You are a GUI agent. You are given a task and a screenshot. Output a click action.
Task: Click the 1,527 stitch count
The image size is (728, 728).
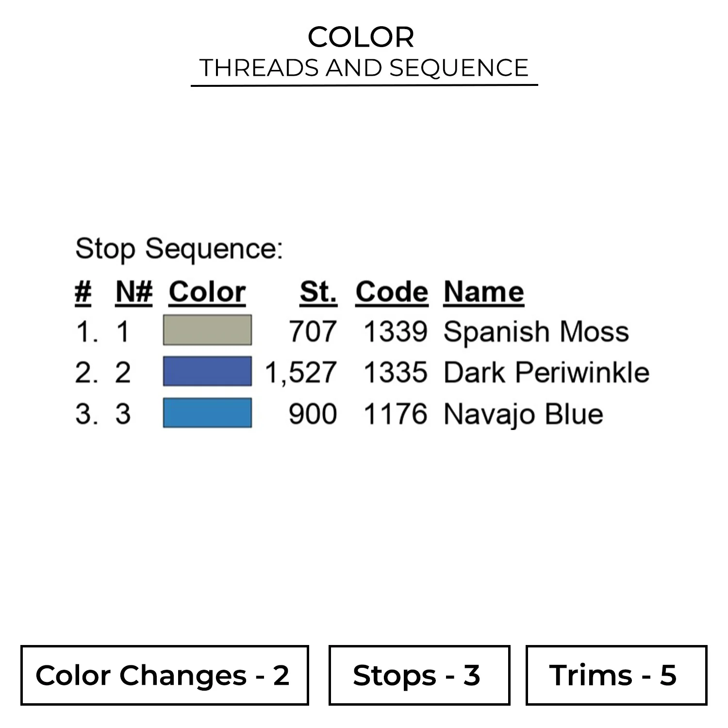pyautogui.click(x=300, y=373)
